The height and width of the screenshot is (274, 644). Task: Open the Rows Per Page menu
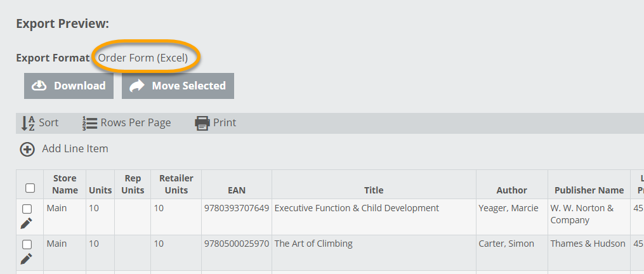(135, 123)
